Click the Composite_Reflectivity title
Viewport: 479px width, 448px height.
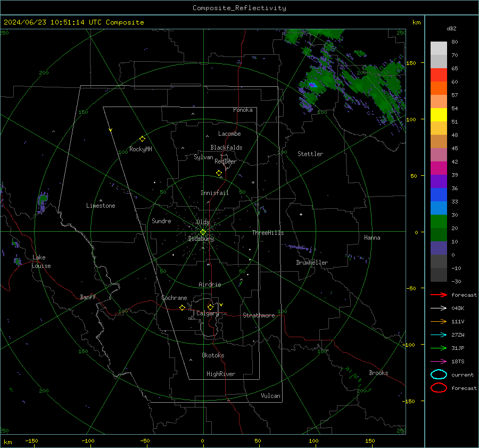point(240,8)
